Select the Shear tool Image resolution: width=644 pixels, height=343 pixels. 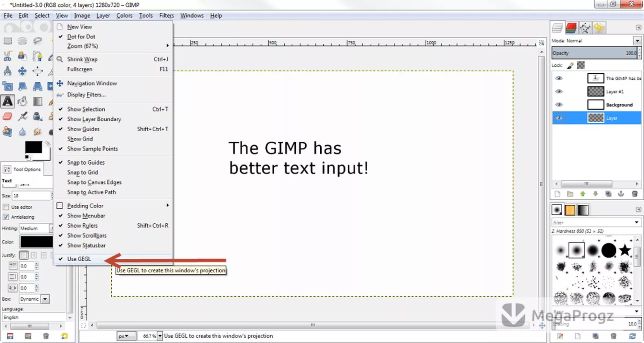pos(22,86)
